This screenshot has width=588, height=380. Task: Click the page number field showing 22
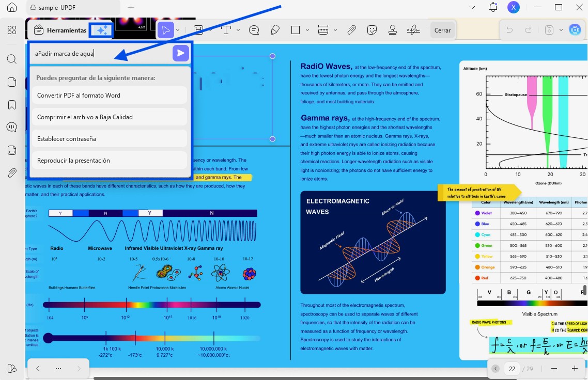coord(512,369)
